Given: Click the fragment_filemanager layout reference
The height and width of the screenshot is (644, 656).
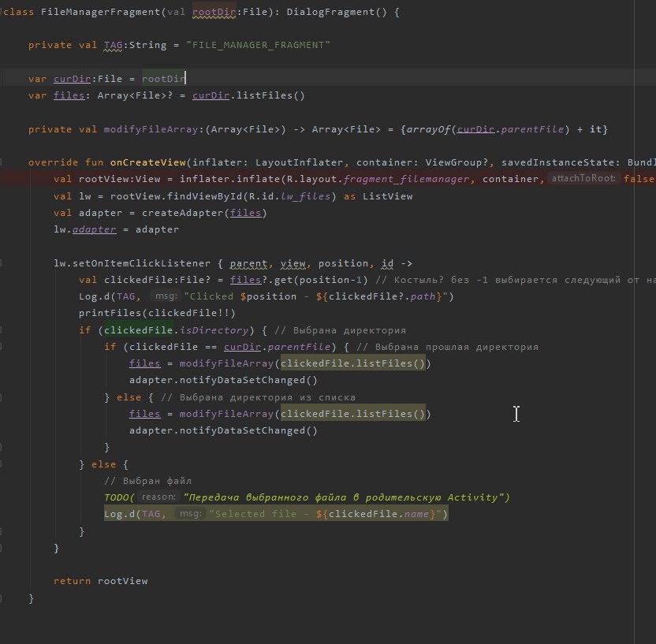Looking at the screenshot, I should (x=406, y=179).
